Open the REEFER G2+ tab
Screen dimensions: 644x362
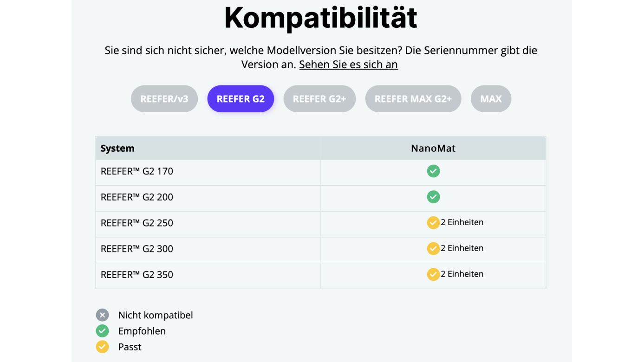tap(319, 99)
